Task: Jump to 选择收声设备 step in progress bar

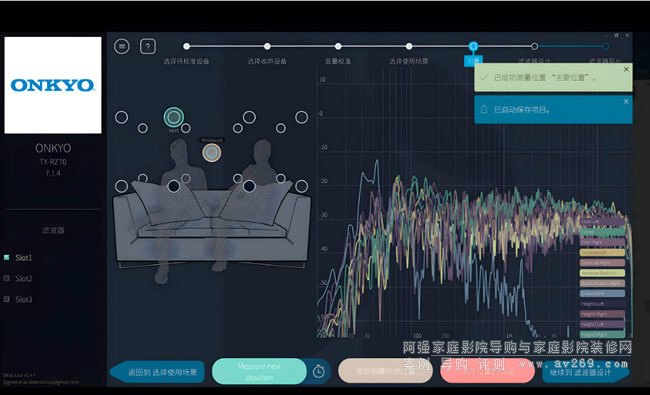Action: [x=267, y=46]
